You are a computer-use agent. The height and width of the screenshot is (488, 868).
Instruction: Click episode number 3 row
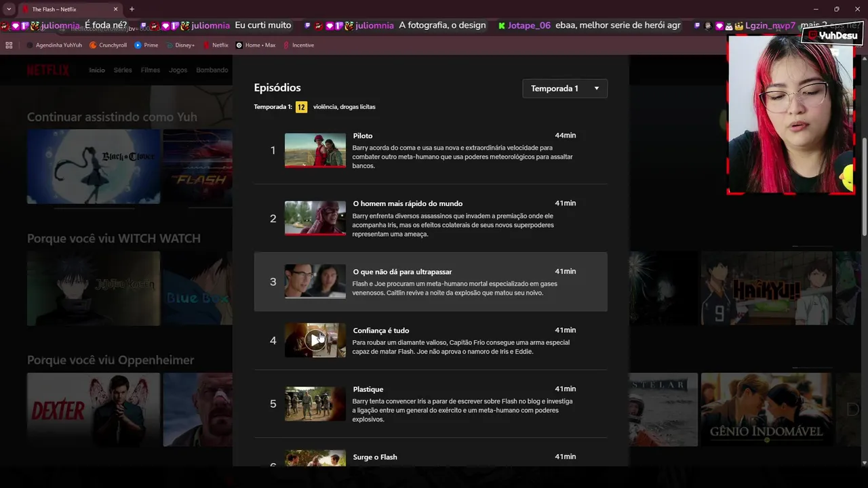[431, 282]
